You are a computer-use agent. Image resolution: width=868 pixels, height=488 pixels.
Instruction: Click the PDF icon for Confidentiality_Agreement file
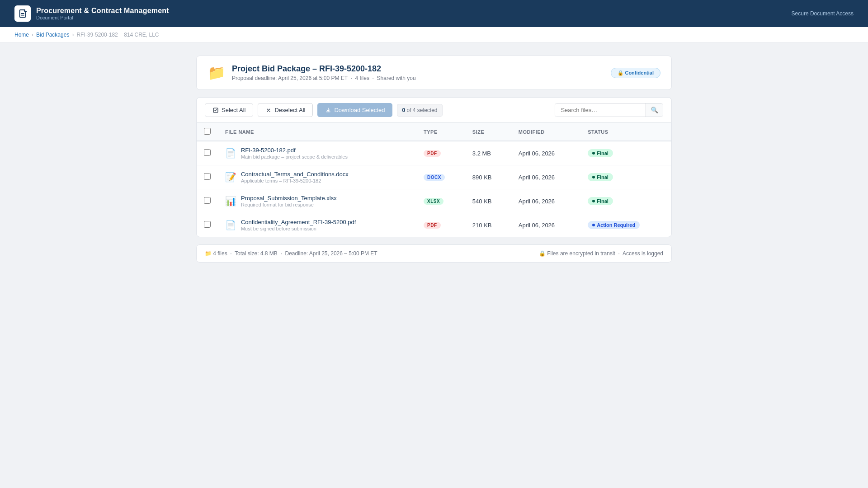[x=231, y=225]
